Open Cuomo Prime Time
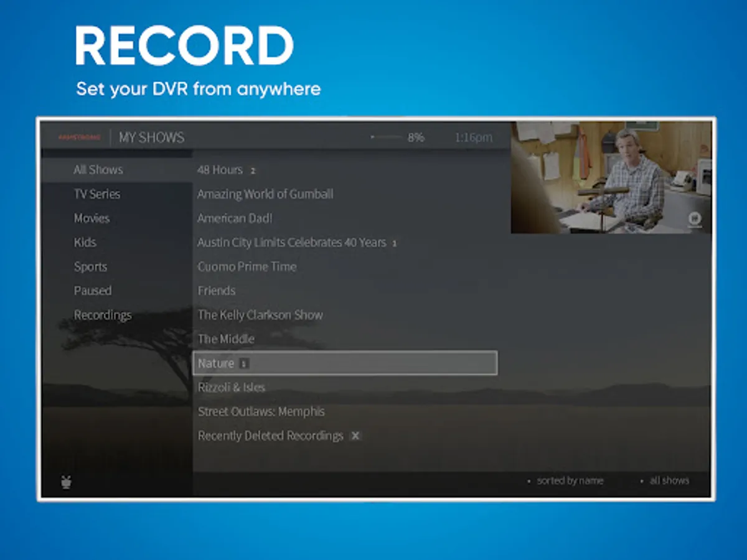747x560 pixels. (x=247, y=267)
